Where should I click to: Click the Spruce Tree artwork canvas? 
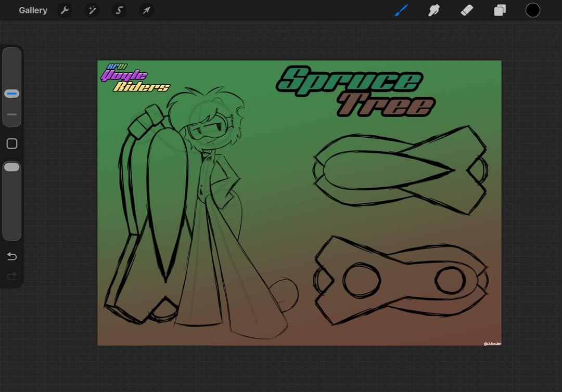click(299, 203)
